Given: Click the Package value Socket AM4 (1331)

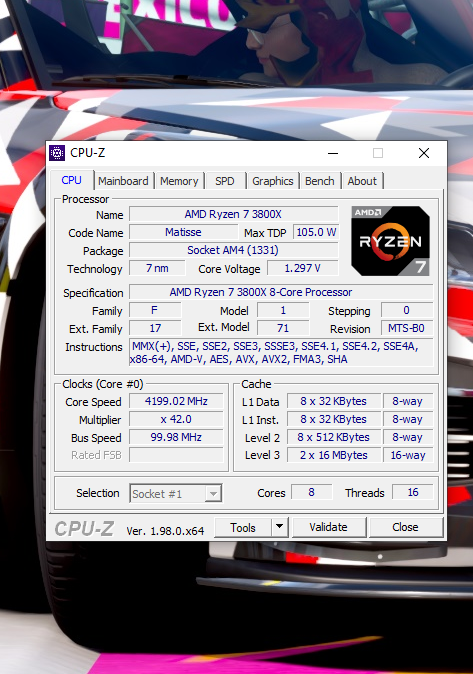Looking at the screenshot, I should click(233, 250).
